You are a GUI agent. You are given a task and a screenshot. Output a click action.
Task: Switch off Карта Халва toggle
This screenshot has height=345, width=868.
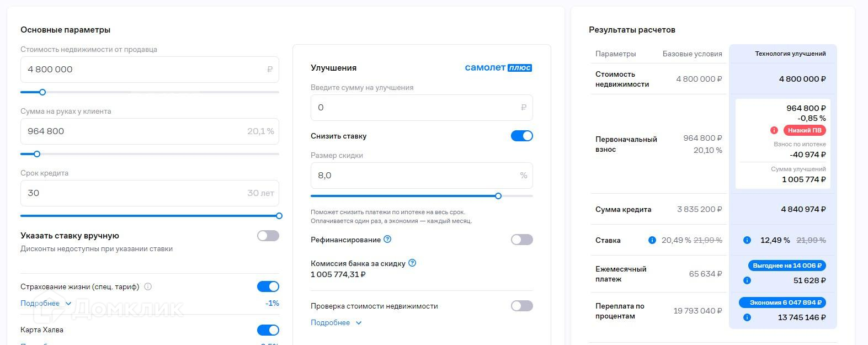click(268, 330)
